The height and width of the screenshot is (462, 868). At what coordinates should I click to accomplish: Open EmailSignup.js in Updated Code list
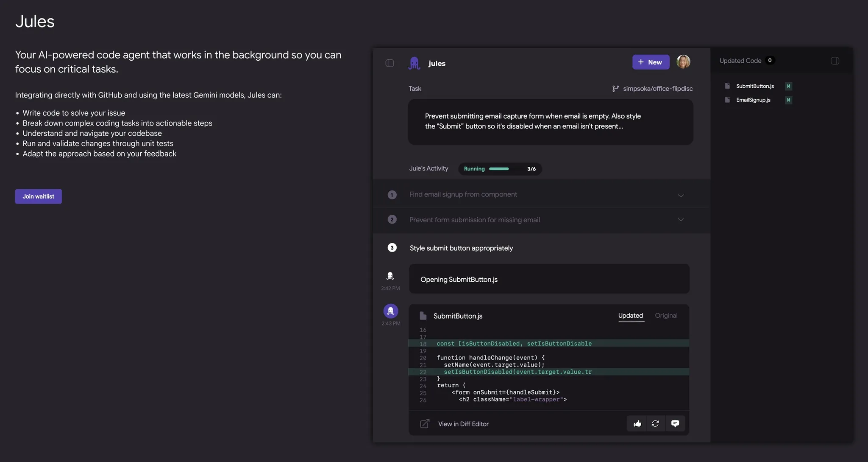753,100
